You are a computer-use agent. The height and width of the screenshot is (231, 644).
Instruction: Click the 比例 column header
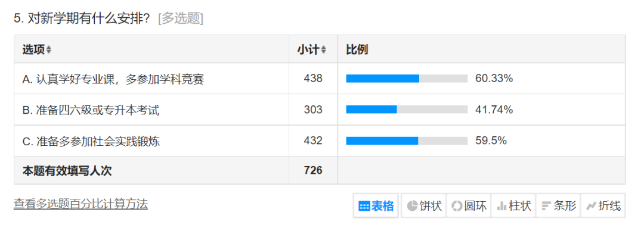click(x=357, y=49)
